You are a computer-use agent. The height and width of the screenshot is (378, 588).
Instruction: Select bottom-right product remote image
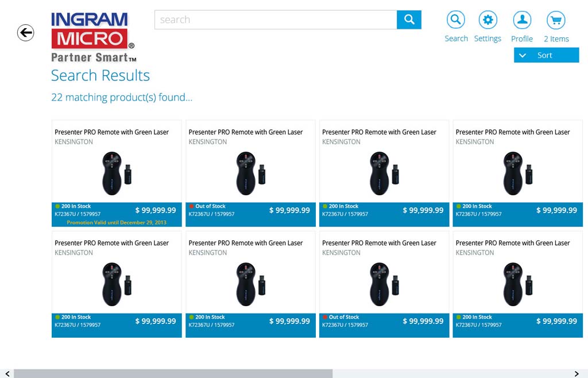(x=517, y=284)
